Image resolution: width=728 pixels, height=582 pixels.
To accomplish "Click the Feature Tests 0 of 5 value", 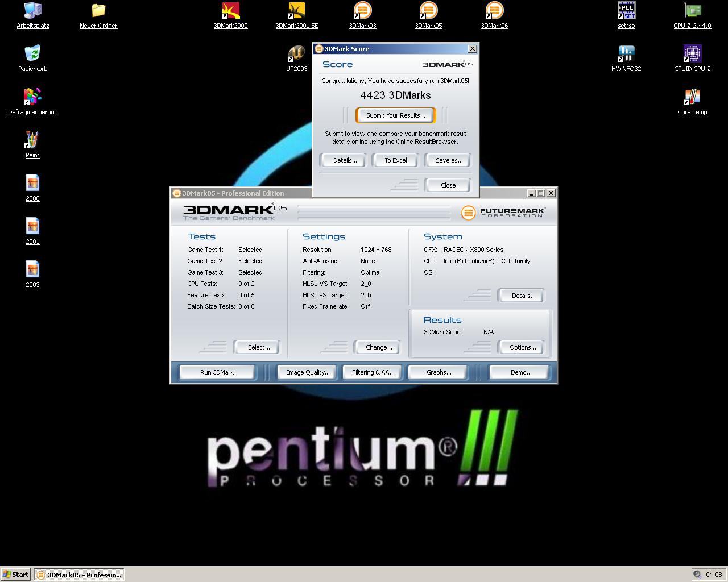I will coord(246,295).
